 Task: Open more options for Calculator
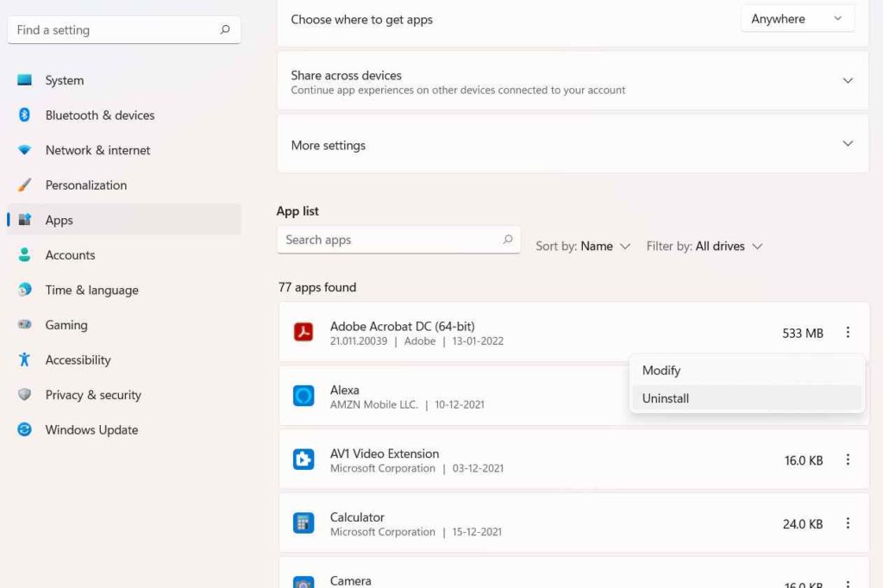pyautogui.click(x=848, y=523)
